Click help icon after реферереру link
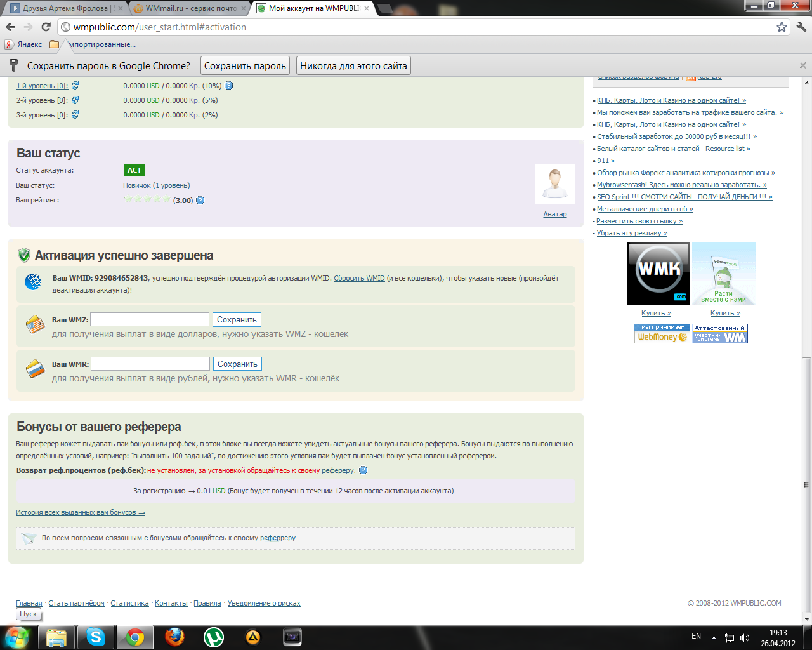This screenshot has width=812, height=650. coord(363,470)
